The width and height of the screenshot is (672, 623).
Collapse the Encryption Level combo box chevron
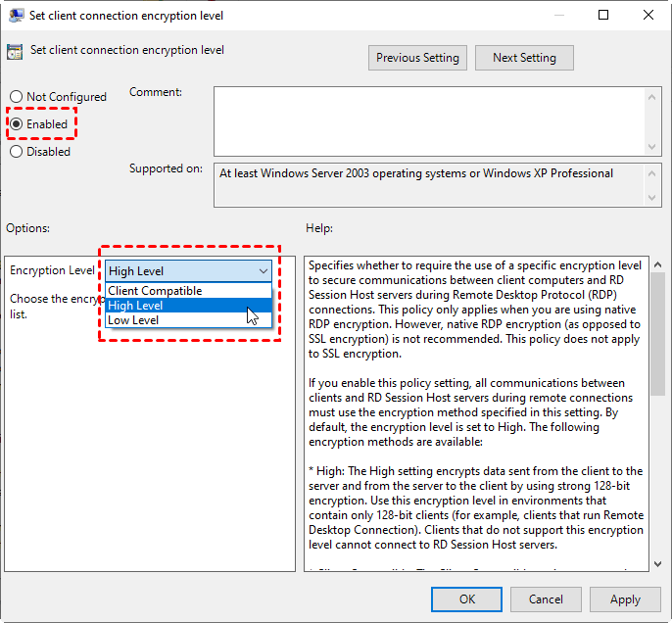coord(264,271)
